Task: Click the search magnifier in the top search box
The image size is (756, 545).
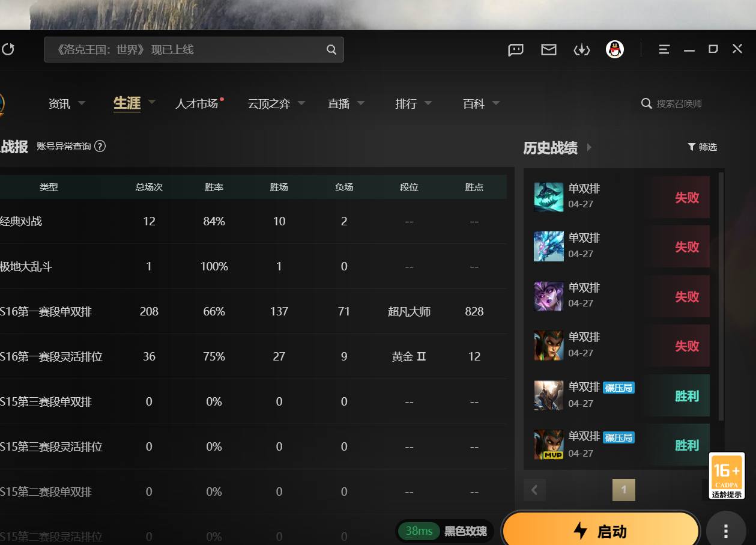Action: [331, 50]
